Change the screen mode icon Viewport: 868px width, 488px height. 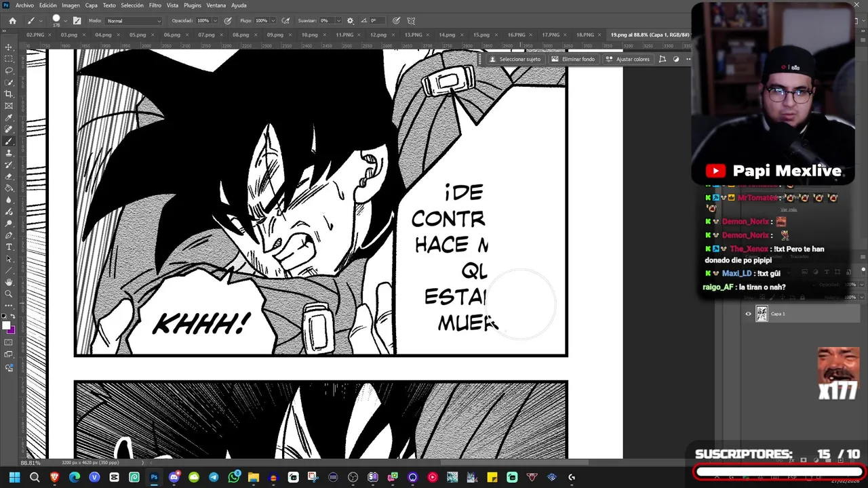[9, 355]
